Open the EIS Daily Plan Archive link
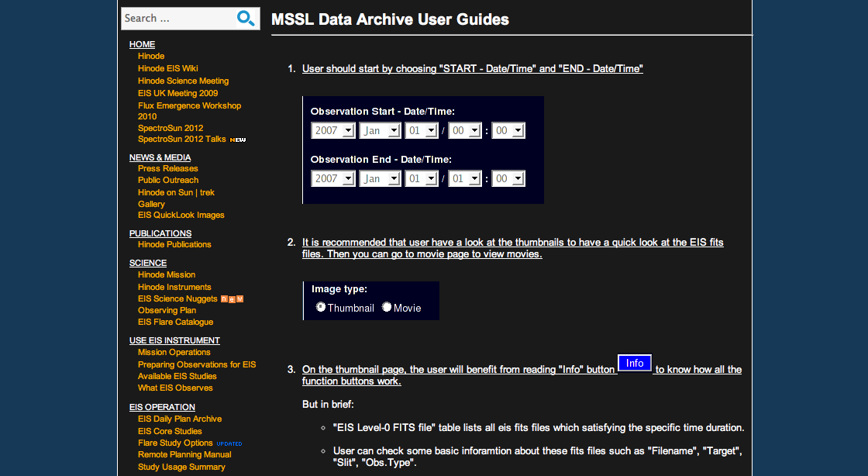868x476 pixels. pyautogui.click(x=180, y=419)
